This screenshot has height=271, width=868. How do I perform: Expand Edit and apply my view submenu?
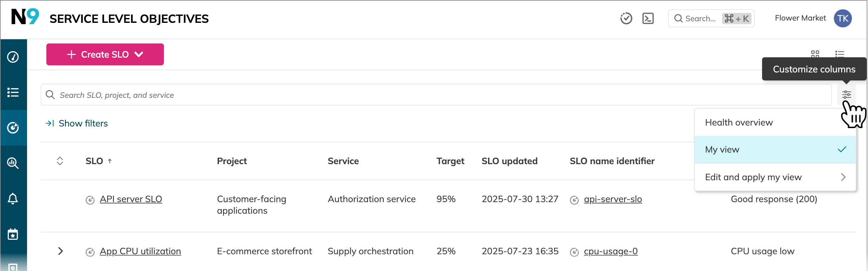click(775, 177)
